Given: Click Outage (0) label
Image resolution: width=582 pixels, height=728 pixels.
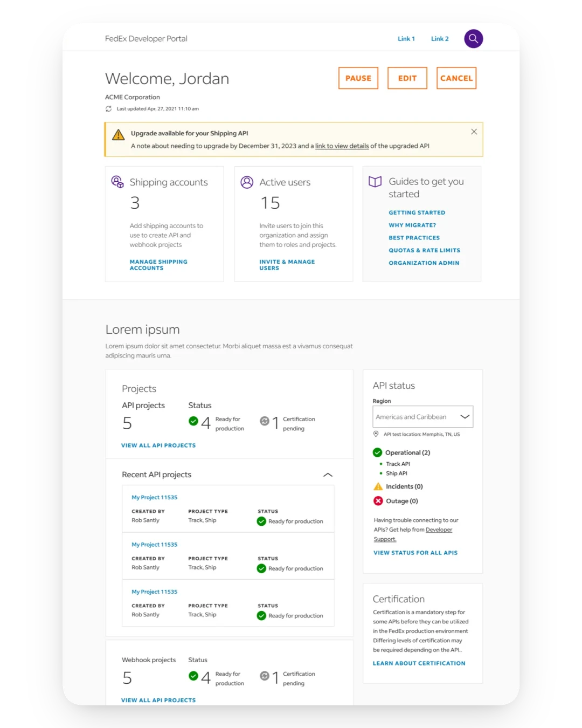Looking at the screenshot, I should coord(402,501).
